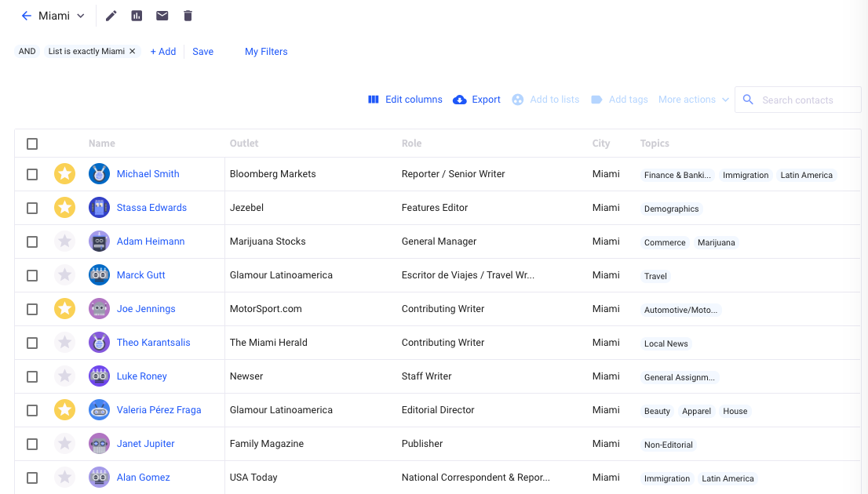Toggle the AND filter operator
The width and height of the screenshot is (868, 494).
click(27, 52)
